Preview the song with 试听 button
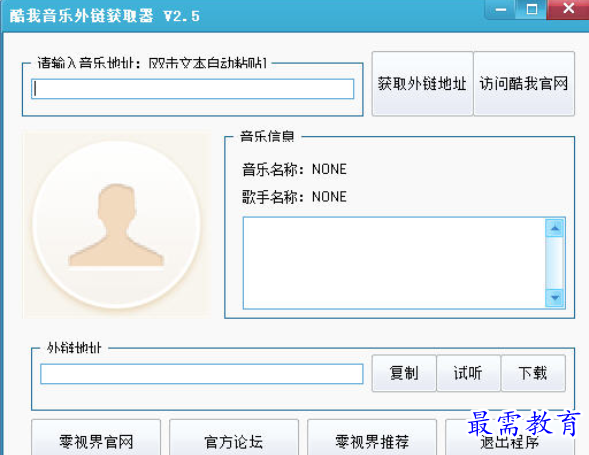 [x=468, y=373]
